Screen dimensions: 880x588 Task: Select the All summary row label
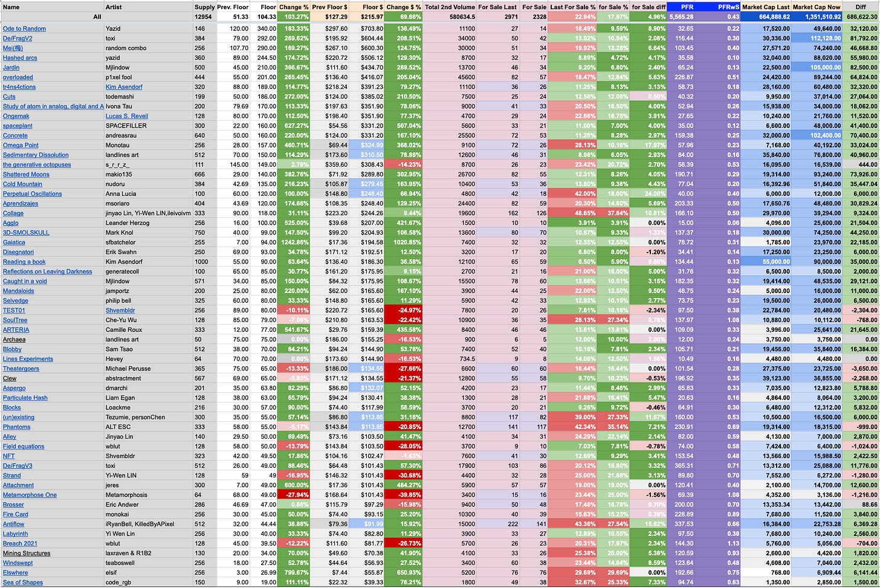(x=97, y=16)
